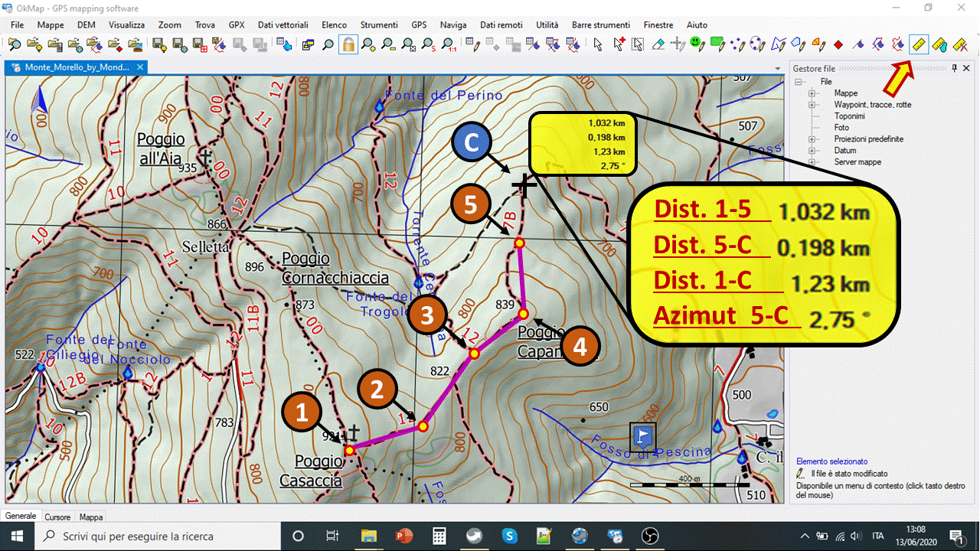Select the rectangular area selection tool
Viewport: 980px width, 551px height.
pos(638,44)
